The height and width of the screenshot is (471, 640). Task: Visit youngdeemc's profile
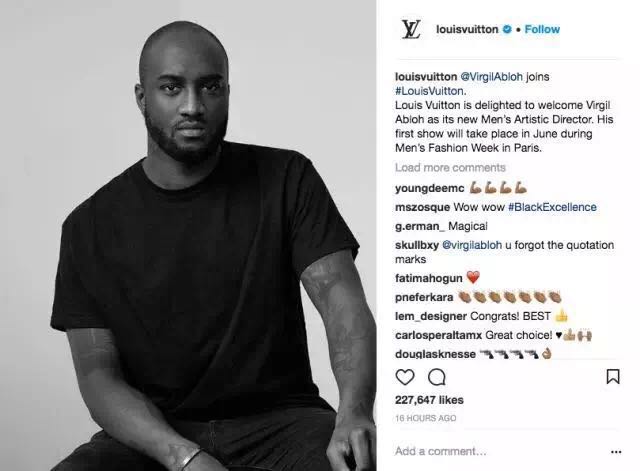point(429,188)
